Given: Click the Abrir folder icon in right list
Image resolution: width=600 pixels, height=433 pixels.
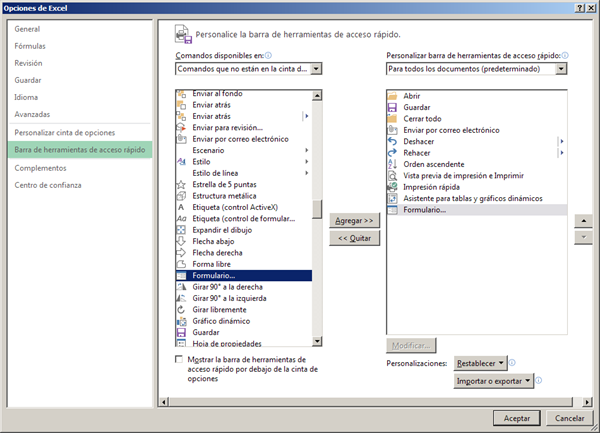Looking at the screenshot, I should pos(393,96).
